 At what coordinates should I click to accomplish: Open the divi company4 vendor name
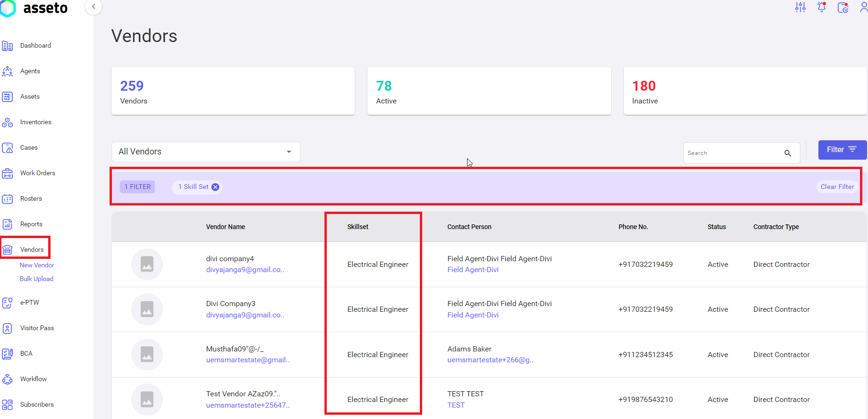[x=230, y=259]
